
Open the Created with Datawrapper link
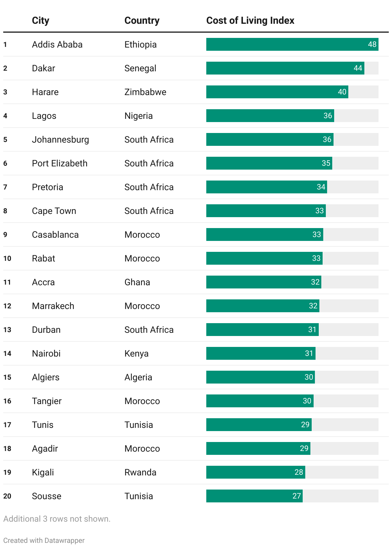(x=44, y=540)
